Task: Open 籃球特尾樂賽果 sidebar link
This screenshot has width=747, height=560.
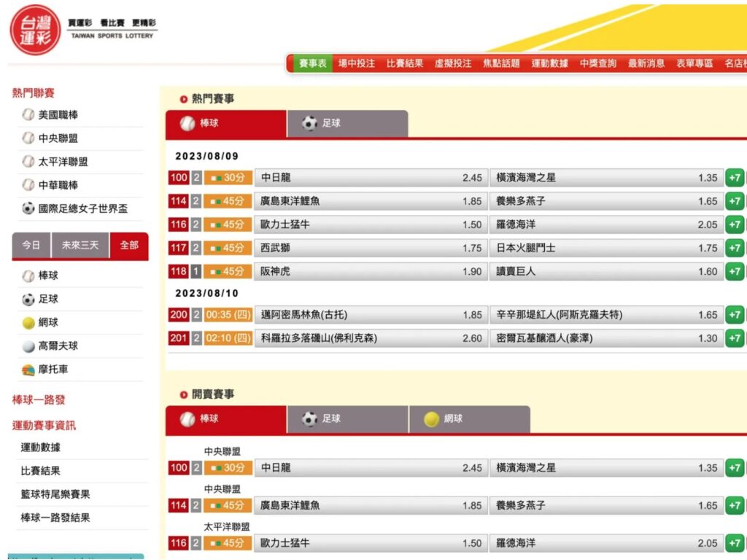Action: (55, 494)
